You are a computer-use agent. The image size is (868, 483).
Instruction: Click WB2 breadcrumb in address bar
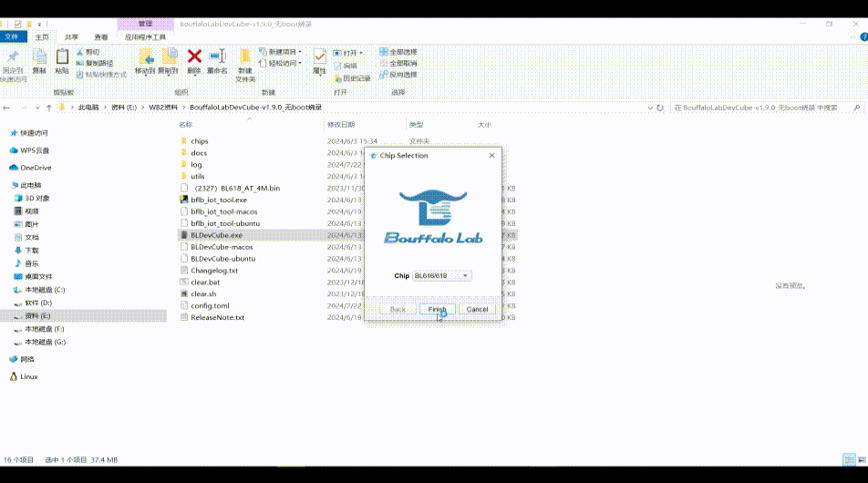click(x=163, y=108)
